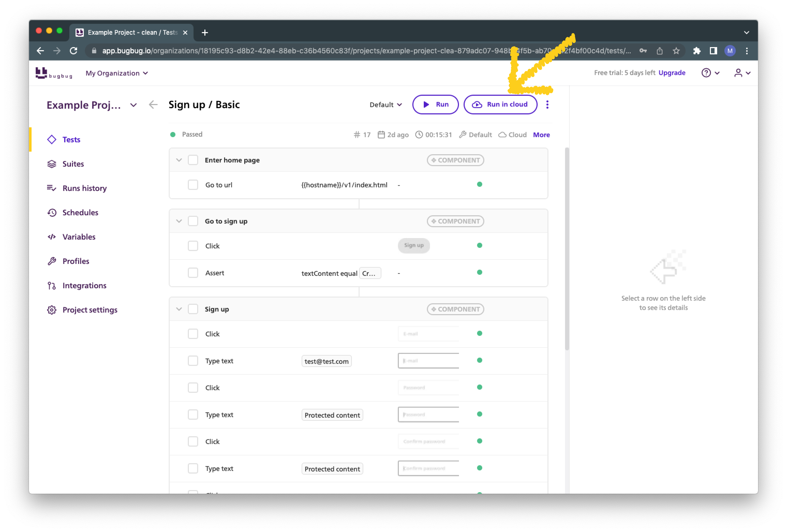Check the Assert step checkbox
Viewport: 787px width, 532px height.
(x=193, y=273)
